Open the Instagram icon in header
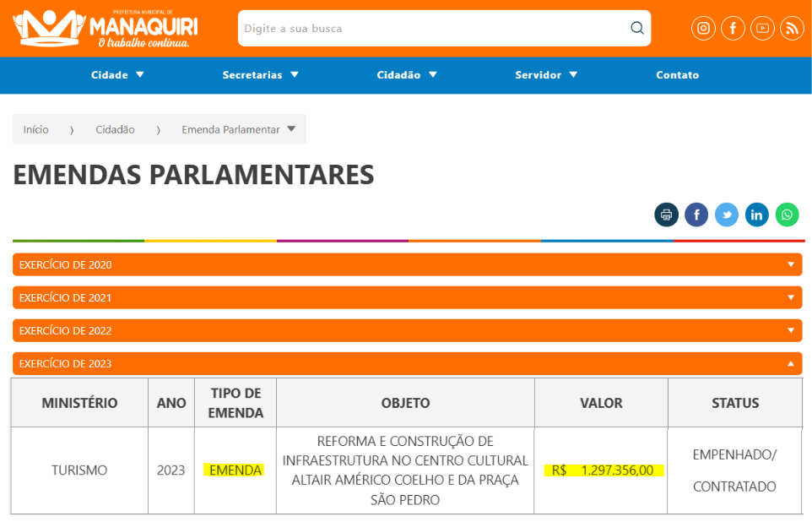The height and width of the screenshot is (522, 812). (703, 29)
